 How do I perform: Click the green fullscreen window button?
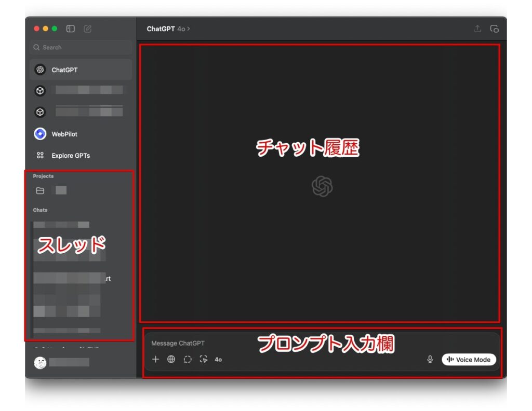54,29
